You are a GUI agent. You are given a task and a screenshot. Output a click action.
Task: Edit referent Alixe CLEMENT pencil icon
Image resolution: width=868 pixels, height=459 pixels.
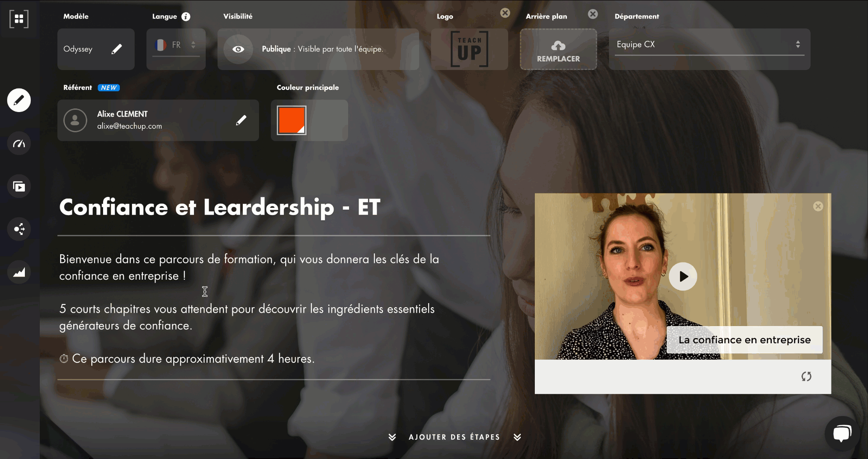[241, 120]
